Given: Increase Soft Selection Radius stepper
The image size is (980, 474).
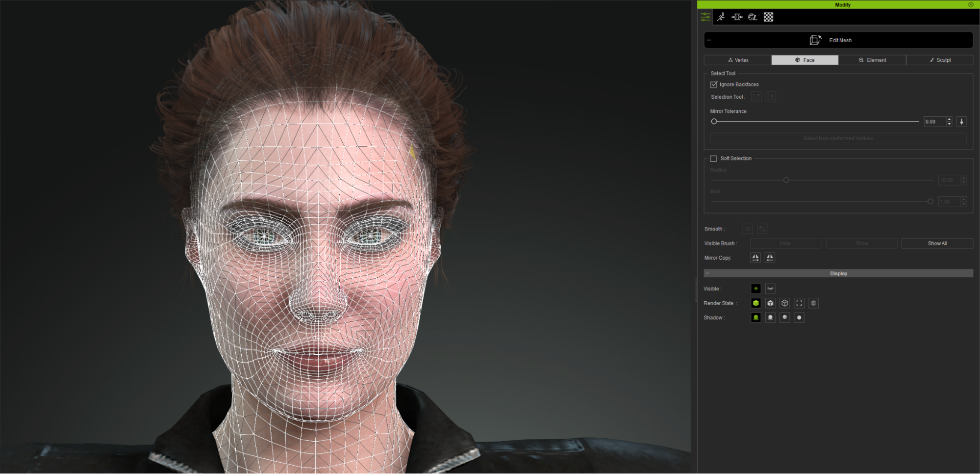Looking at the screenshot, I should coord(963,178).
